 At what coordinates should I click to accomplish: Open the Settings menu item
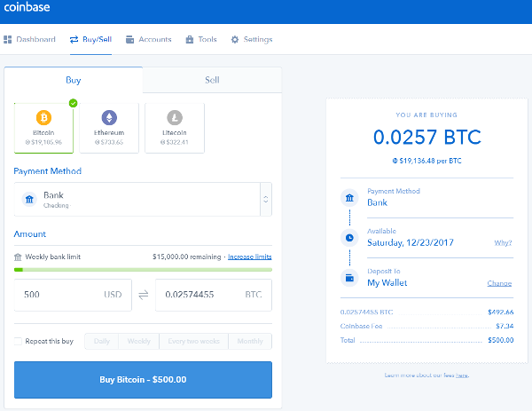point(252,39)
